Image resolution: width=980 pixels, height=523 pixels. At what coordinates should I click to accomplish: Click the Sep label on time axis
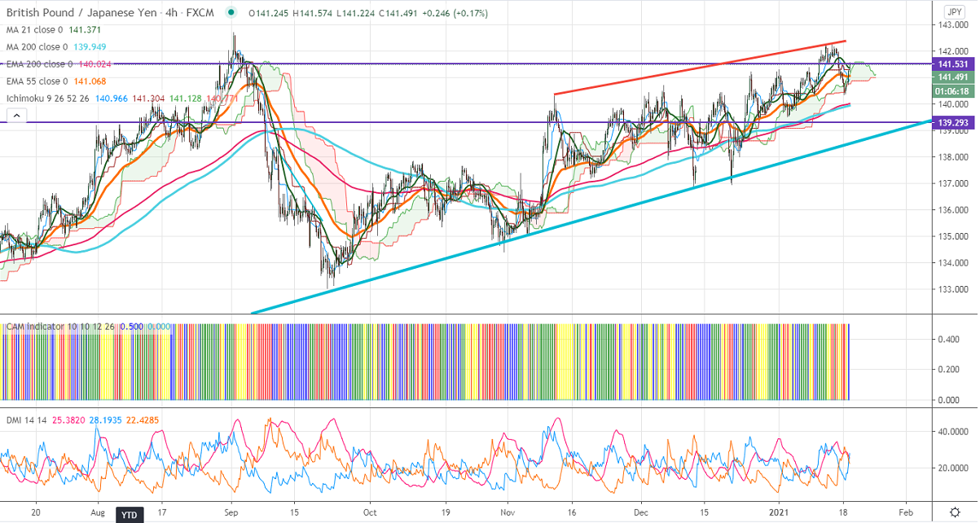[x=230, y=514]
